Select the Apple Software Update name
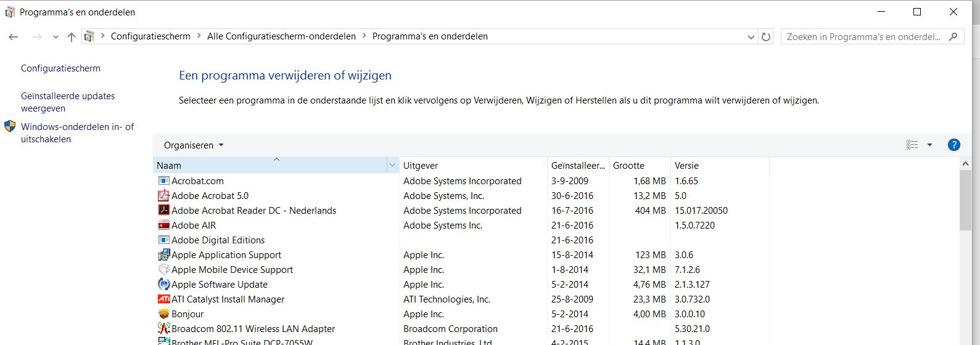Image resolution: width=980 pixels, height=345 pixels. [220, 284]
